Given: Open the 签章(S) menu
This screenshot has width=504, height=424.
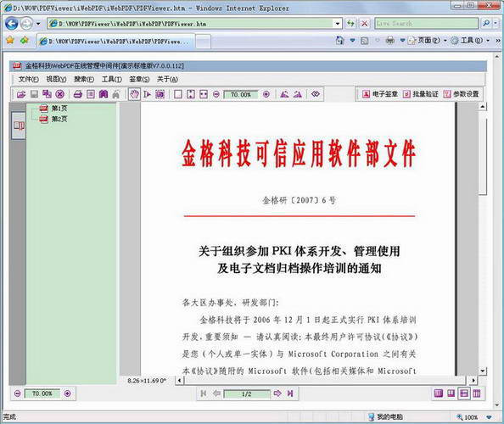Looking at the screenshot, I should pos(139,79).
